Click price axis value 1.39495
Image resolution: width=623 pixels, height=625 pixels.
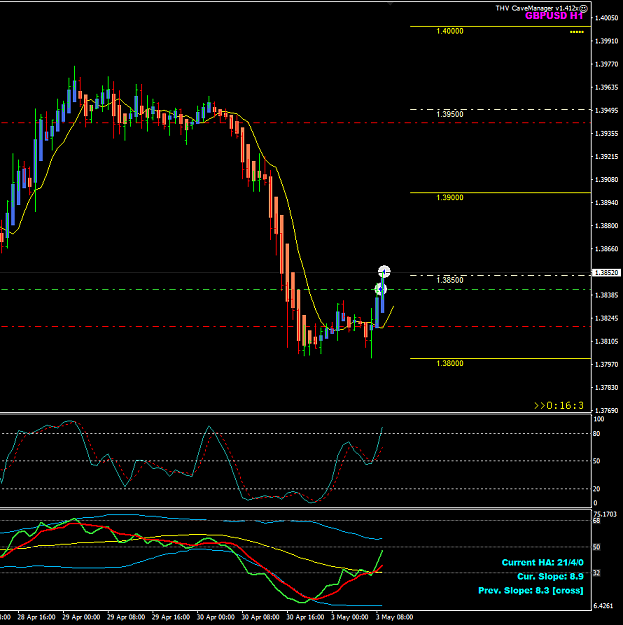point(606,110)
